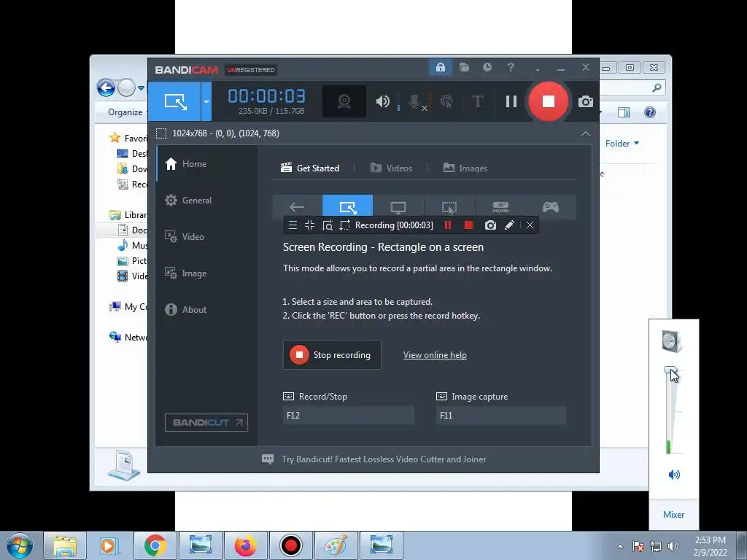Activate the drawing pencil on recording bar

click(x=509, y=225)
